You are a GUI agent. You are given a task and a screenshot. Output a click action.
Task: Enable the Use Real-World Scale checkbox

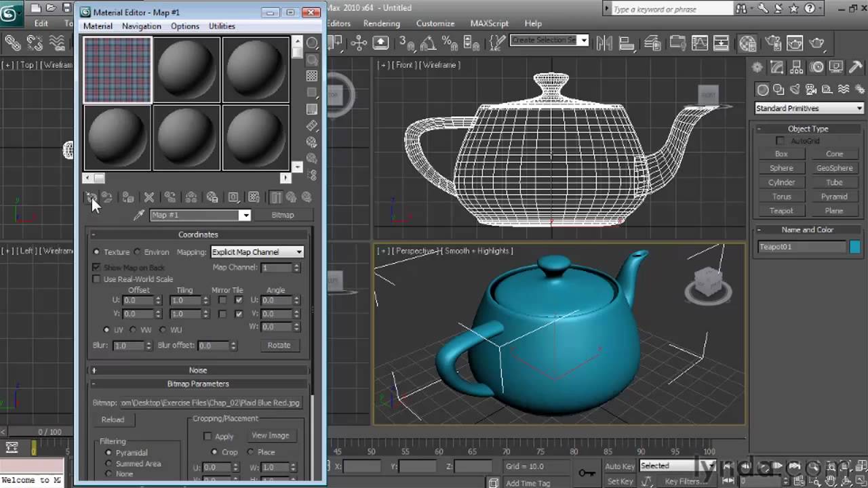pyautogui.click(x=96, y=279)
